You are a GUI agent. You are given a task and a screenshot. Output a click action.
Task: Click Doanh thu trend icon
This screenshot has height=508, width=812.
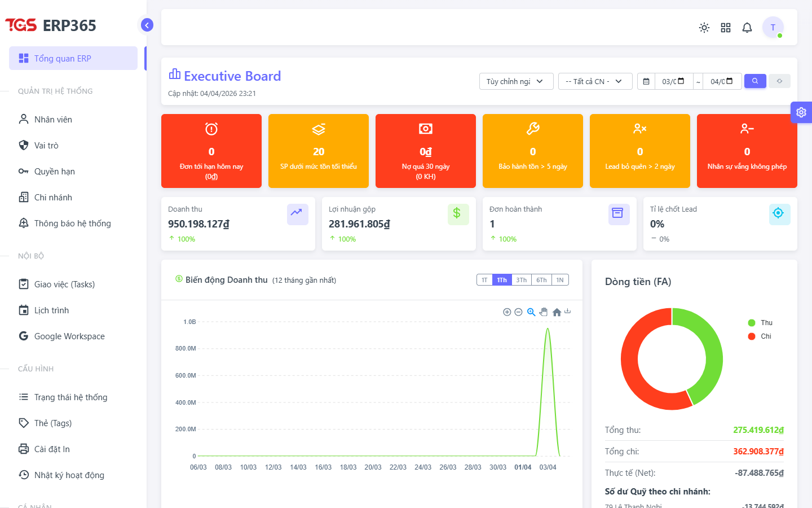(298, 214)
